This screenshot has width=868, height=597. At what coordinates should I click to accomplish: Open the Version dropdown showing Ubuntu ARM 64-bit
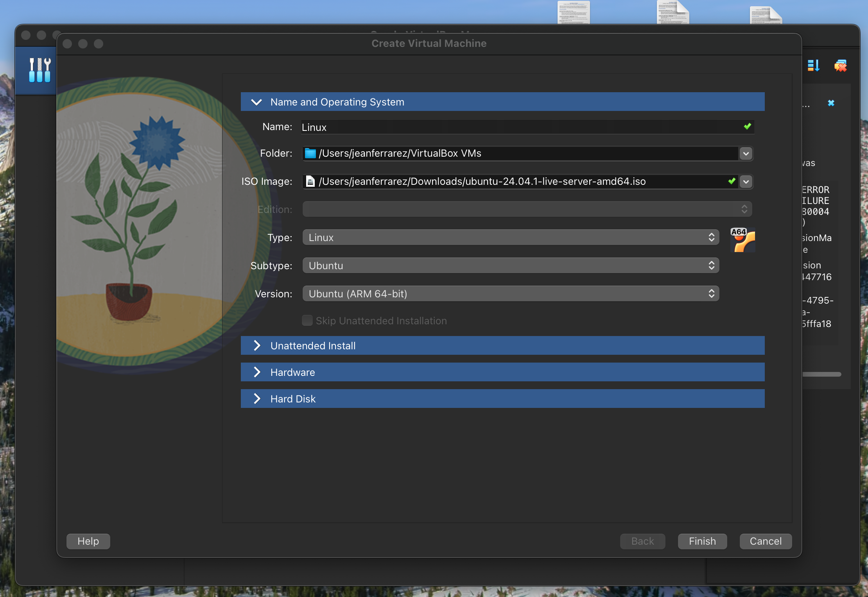pyautogui.click(x=511, y=294)
